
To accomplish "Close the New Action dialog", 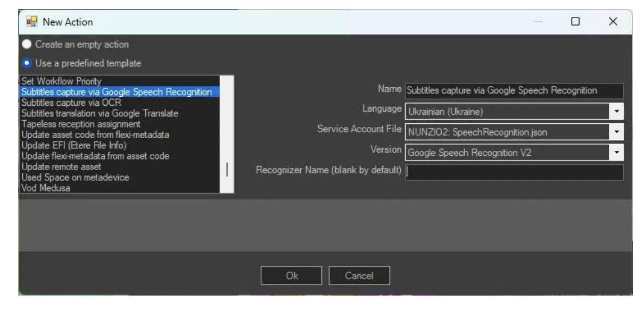I will coord(613,22).
